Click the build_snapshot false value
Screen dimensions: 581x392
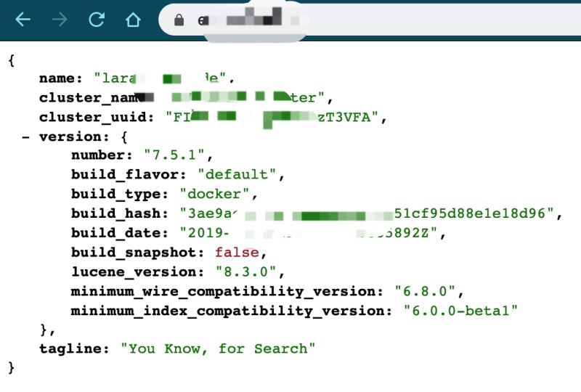pos(236,253)
